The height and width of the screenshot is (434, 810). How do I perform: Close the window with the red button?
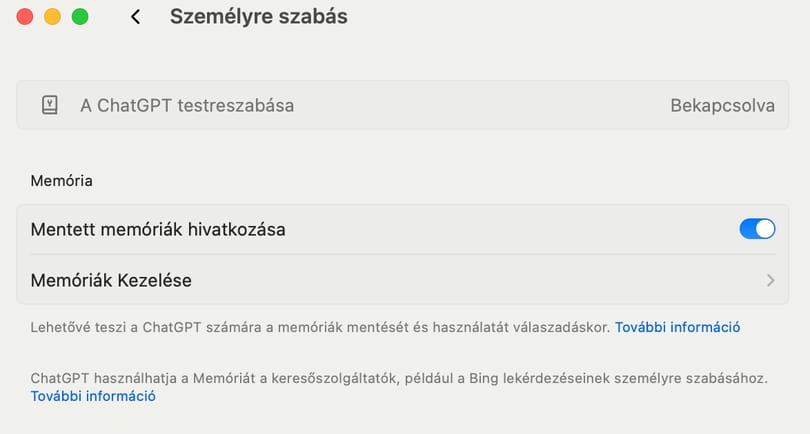coord(25,17)
